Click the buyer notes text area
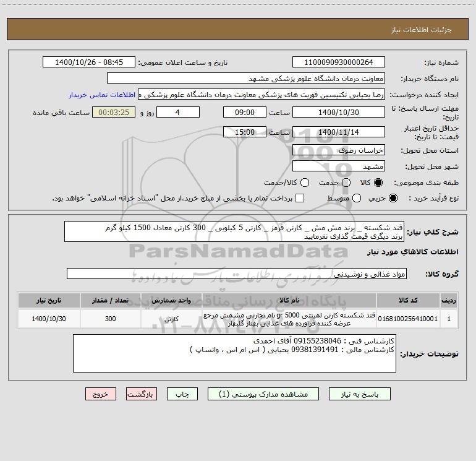This screenshot has width=476, height=461. click(234, 353)
